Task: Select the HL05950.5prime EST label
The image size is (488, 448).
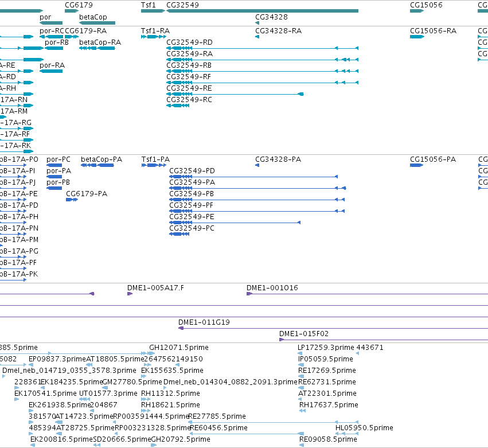Action: pyautogui.click(x=364, y=428)
